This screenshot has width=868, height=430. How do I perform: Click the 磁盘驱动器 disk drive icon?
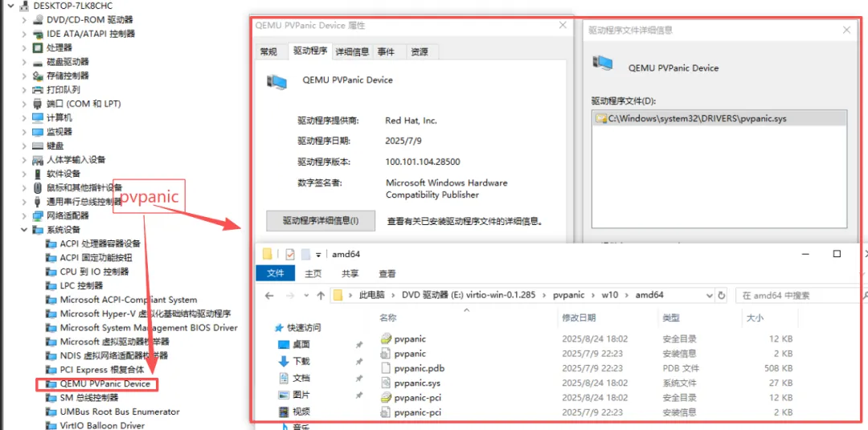click(x=39, y=62)
